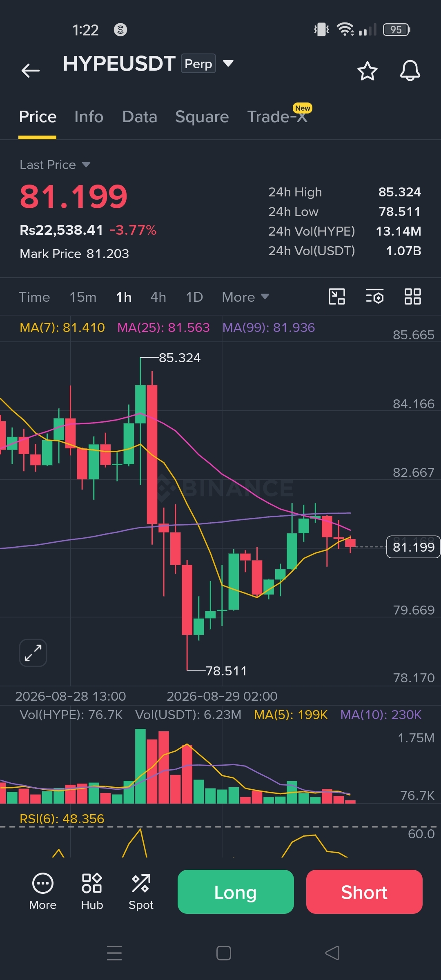Tap volume MA(5): 199K label
The image size is (441, 980).
point(291,715)
